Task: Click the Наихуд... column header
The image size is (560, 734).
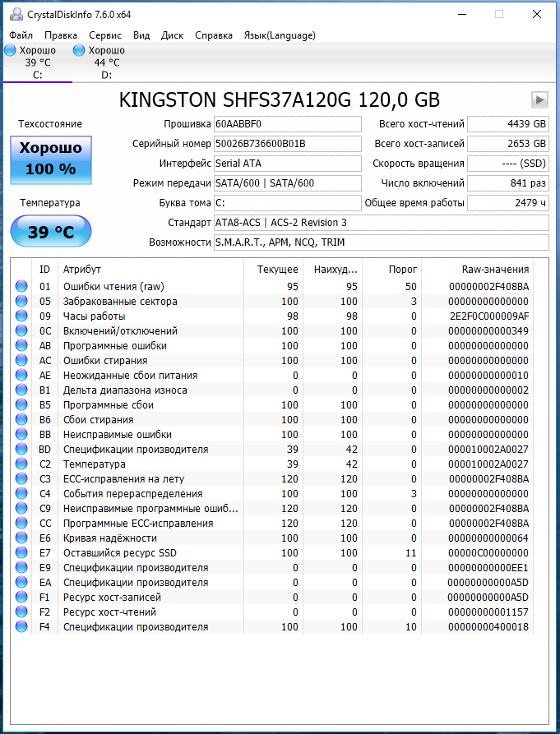Action: (332, 269)
